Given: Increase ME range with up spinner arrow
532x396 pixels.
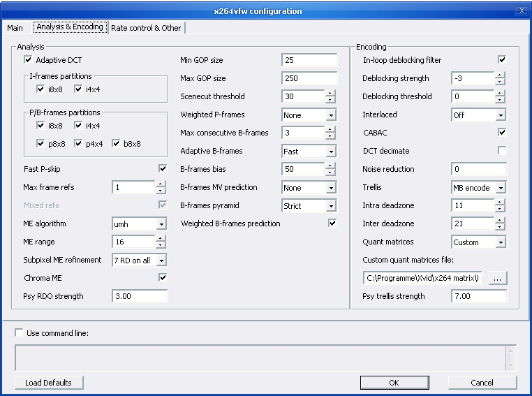Looking at the screenshot, I should 161,238.
